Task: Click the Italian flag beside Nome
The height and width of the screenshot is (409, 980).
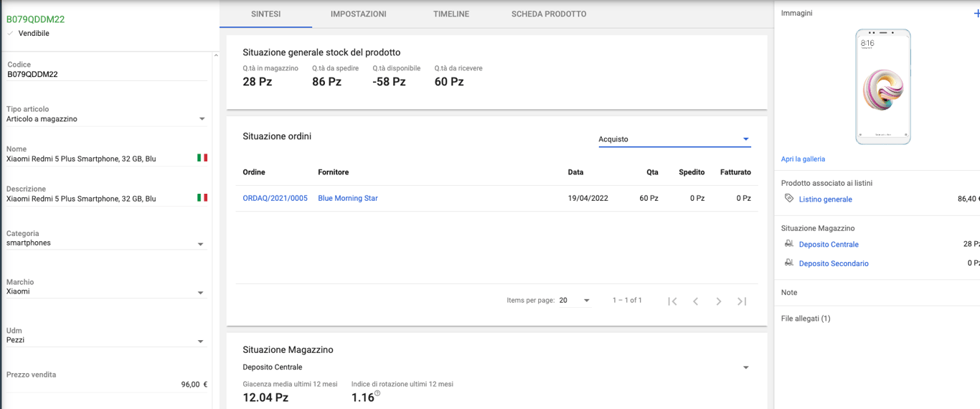Action: point(202,158)
